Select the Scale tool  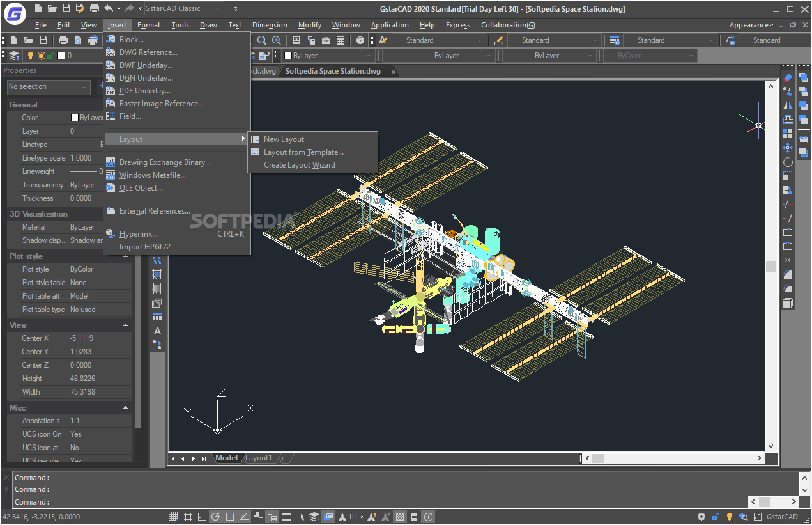click(788, 176)
